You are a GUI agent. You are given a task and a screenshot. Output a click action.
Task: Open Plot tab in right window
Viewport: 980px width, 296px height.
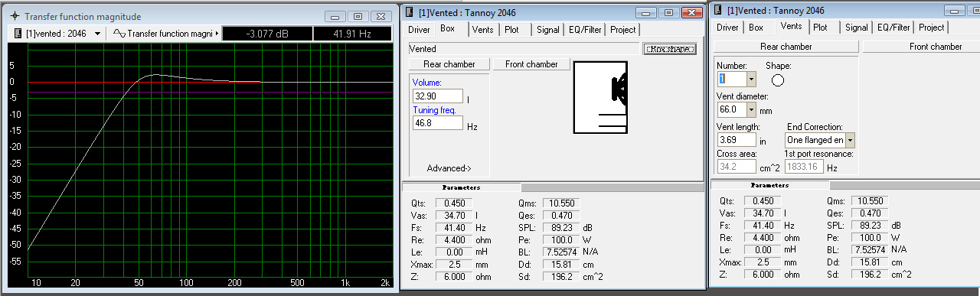click(x=820, y=27)
